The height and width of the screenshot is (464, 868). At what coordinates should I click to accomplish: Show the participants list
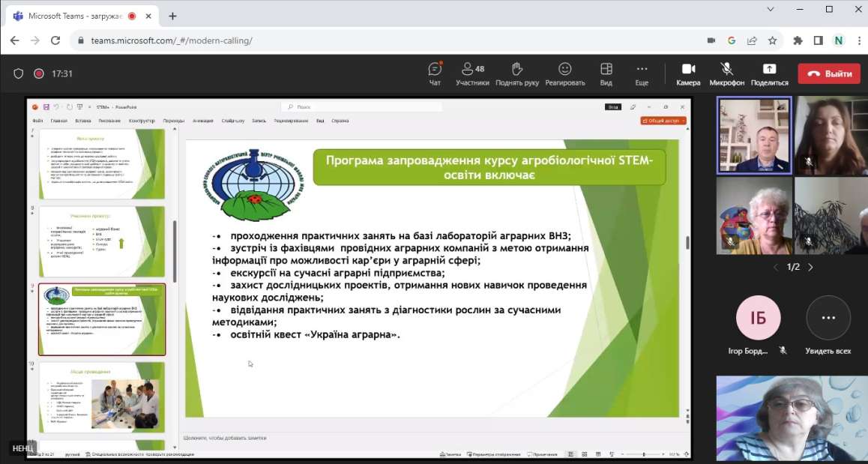(473, 73)
